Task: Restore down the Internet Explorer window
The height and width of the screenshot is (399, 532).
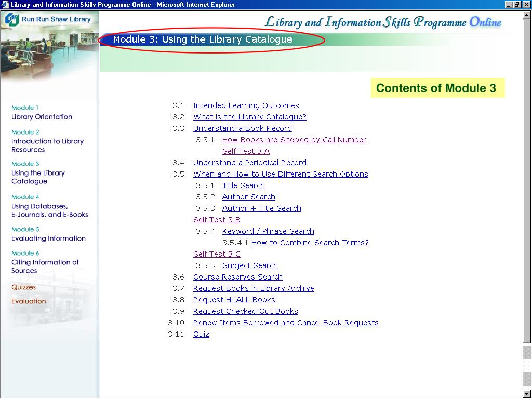Action: [517, 4]
